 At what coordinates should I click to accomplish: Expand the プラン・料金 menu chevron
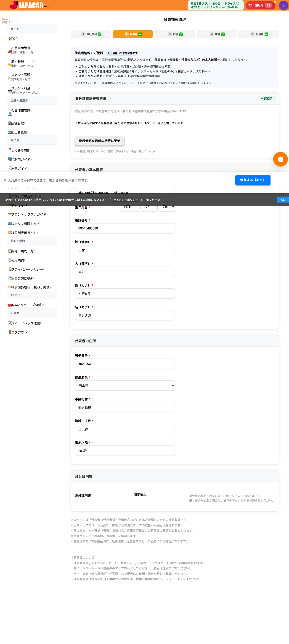coord(39,88)
